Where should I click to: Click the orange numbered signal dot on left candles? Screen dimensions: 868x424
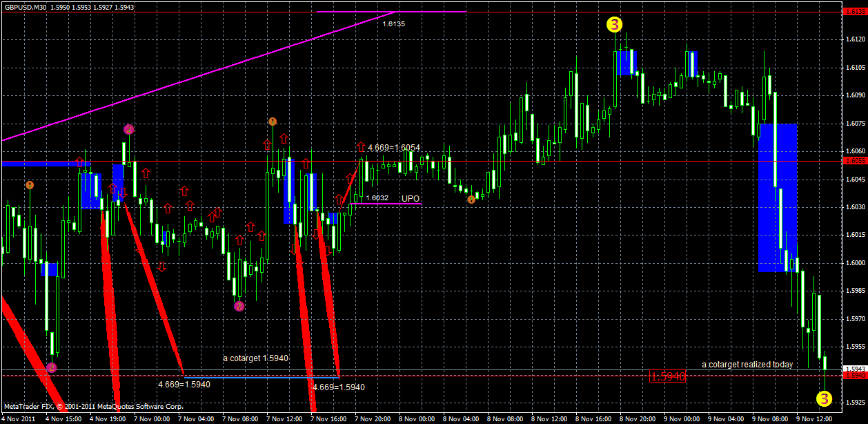click(x=29, y=184)
